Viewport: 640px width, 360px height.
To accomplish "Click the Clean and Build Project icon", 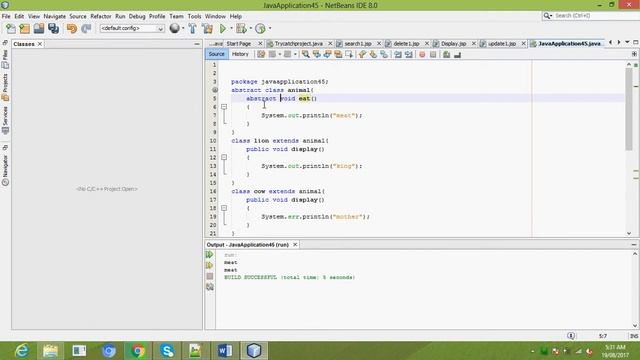I will 207,28.
